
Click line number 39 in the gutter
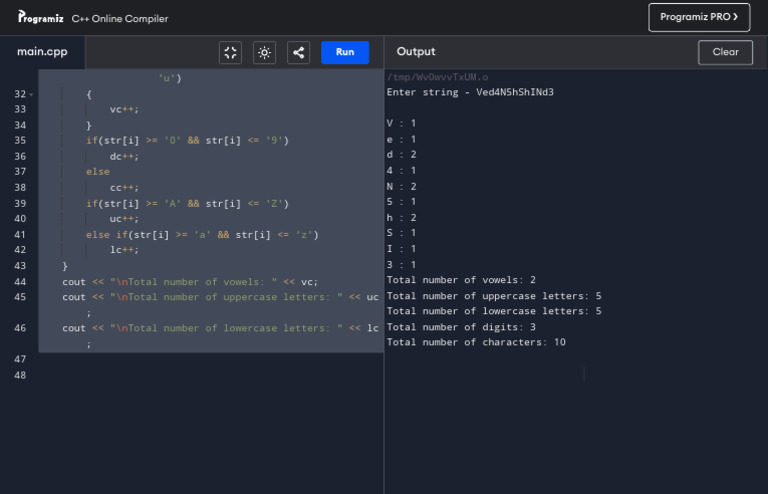pos(20,203)
